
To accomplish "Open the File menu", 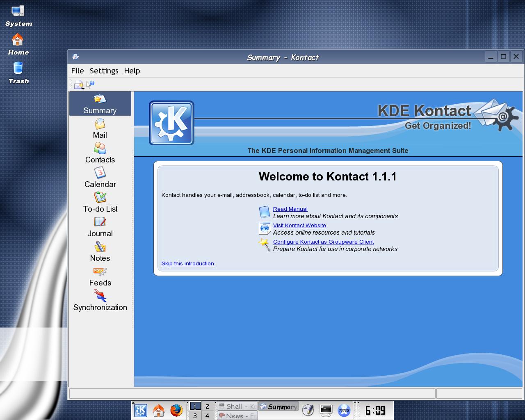I will click(77, 71).
